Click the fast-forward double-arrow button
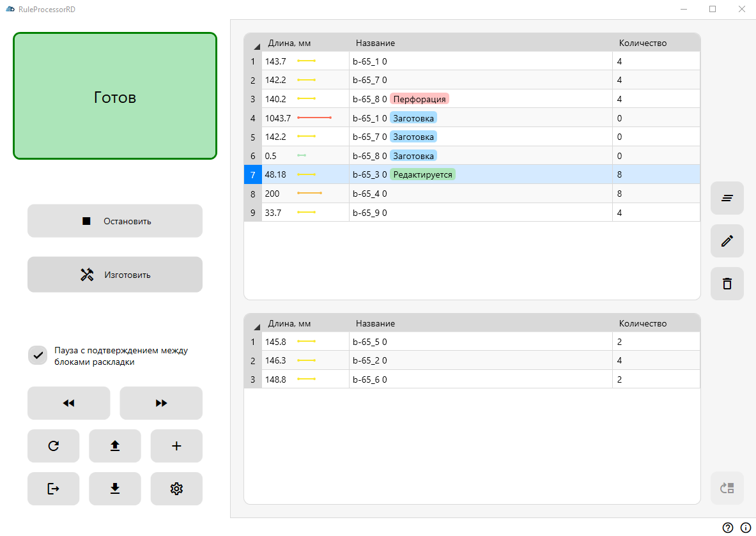Image resolution: width=756 pixels, height=536 pixels. click(x=161, y=403)
